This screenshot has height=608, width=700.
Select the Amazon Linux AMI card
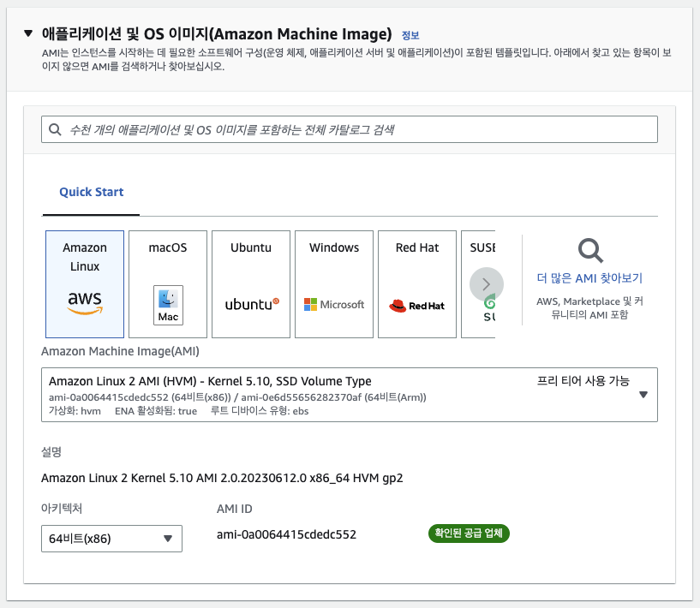85,284
